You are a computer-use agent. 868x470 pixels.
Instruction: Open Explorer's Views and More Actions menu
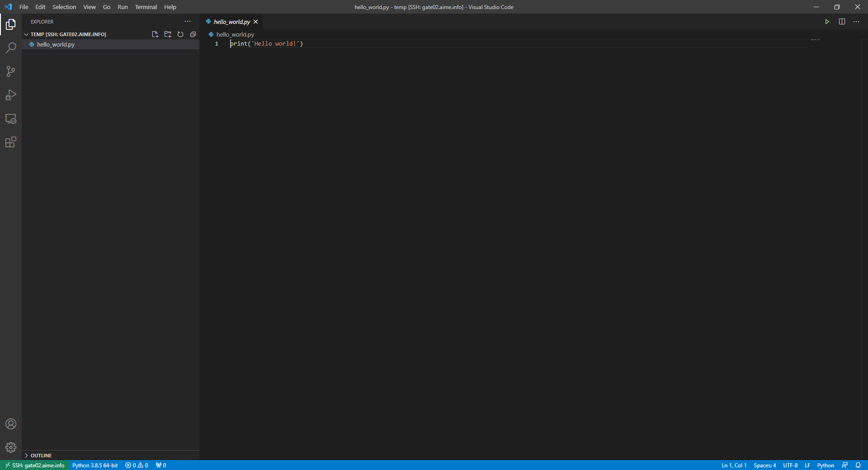coord(188,21)
